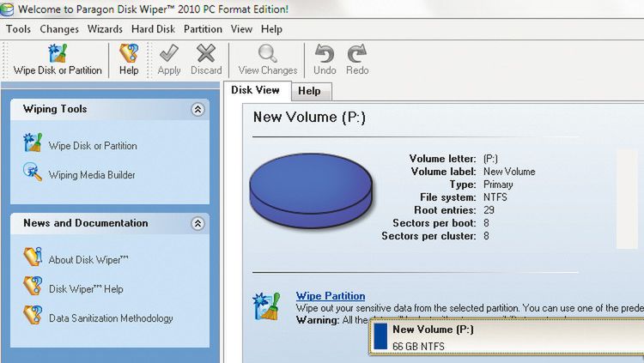This screenshot has width=644, height=363.
Task: Open Wiping Media Builder sidebar link
Action: pos(92,175)
